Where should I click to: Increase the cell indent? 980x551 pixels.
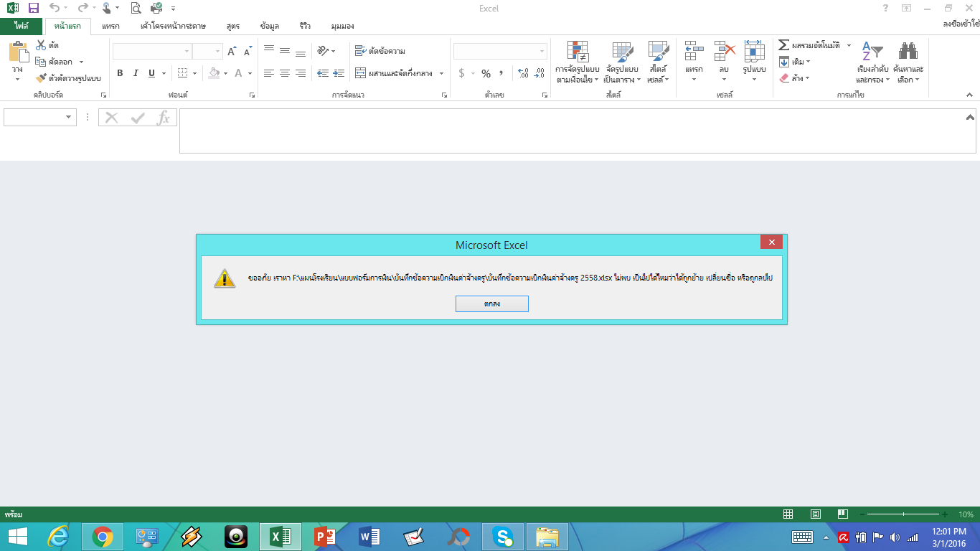[339, 73]
